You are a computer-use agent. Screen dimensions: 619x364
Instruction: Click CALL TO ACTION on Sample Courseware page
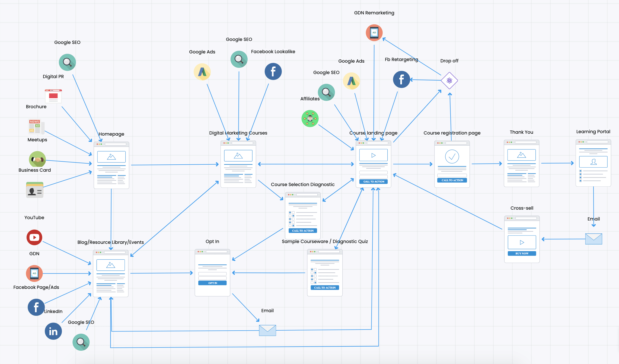coord(325,288)
